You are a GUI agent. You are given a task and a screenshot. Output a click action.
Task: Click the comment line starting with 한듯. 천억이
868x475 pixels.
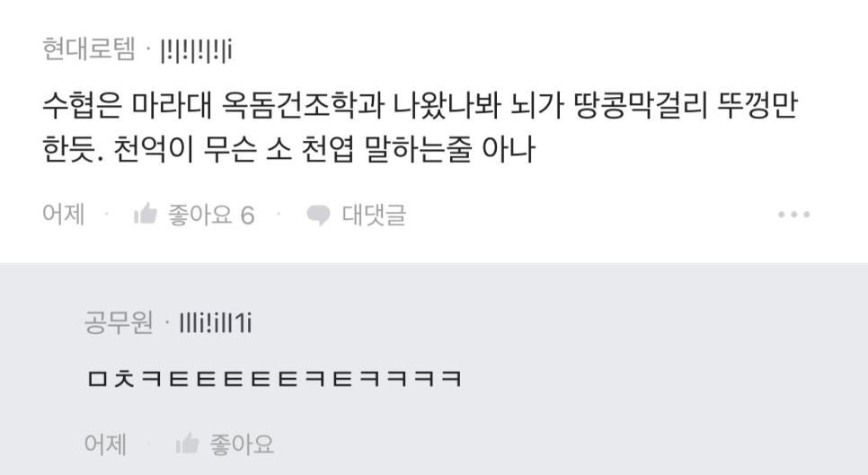click(289, 149)
